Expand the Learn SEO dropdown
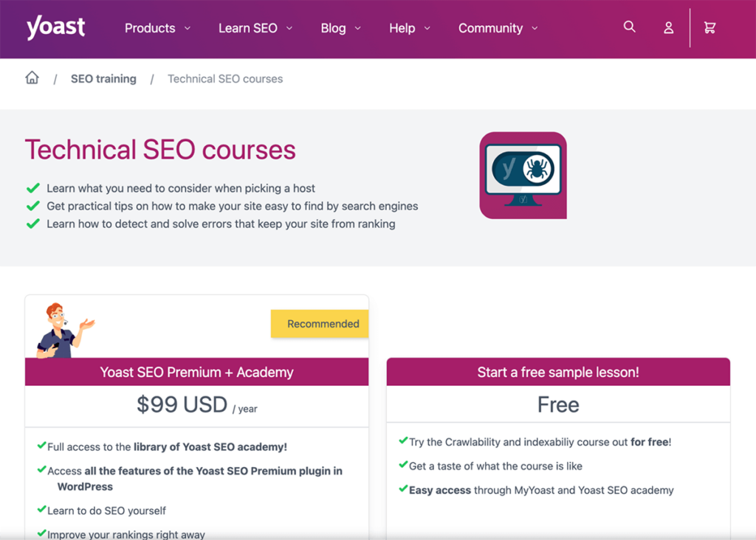Image resolution: width=756 pixels, height=540 pixels. click(255, 28)
